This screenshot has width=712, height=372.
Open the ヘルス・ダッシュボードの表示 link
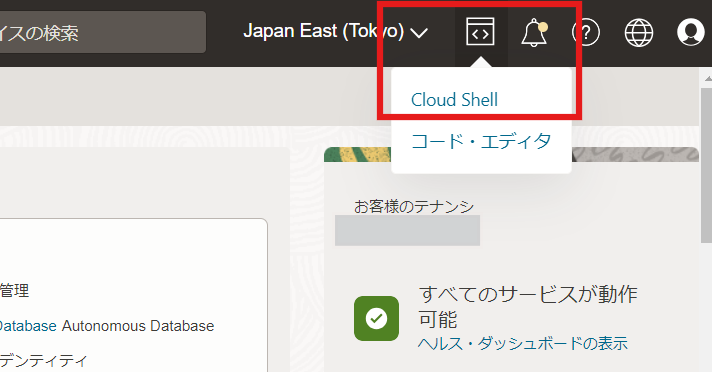[x=523, y=343]
